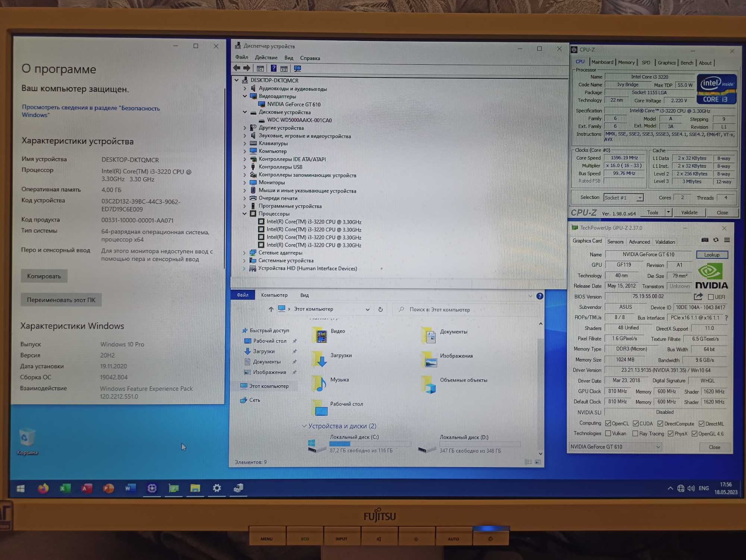Expand the Сетевые адаптеры node
The image size is (746, 560).
[x=244, y=253]
